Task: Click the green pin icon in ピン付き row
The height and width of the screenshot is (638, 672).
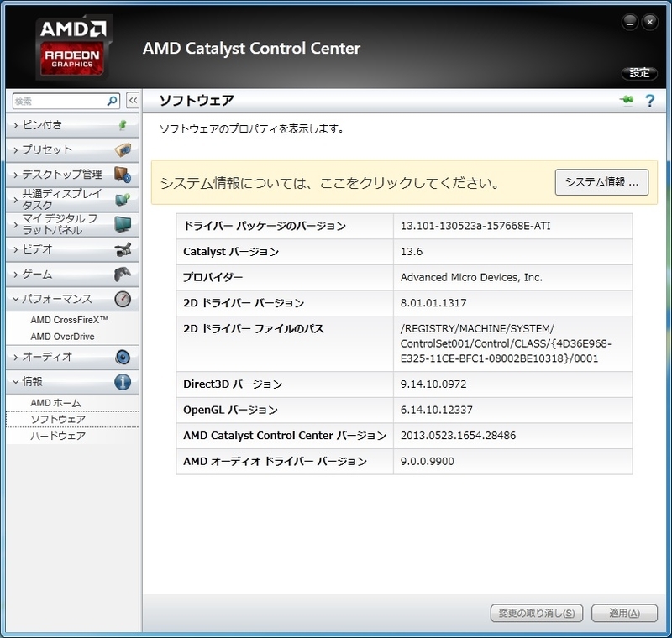Action: tap(123, 125)
